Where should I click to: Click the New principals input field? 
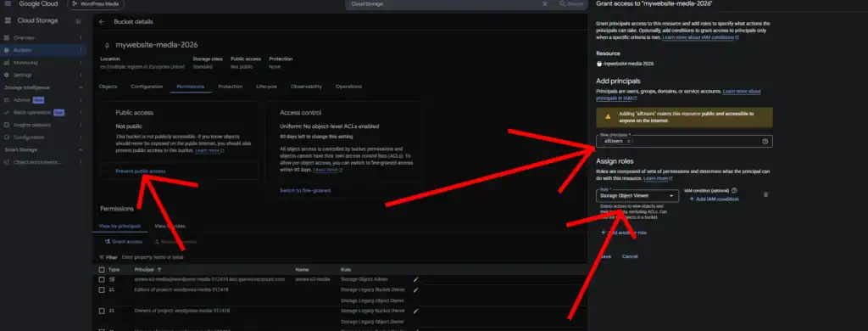click(x=684, y=142)
